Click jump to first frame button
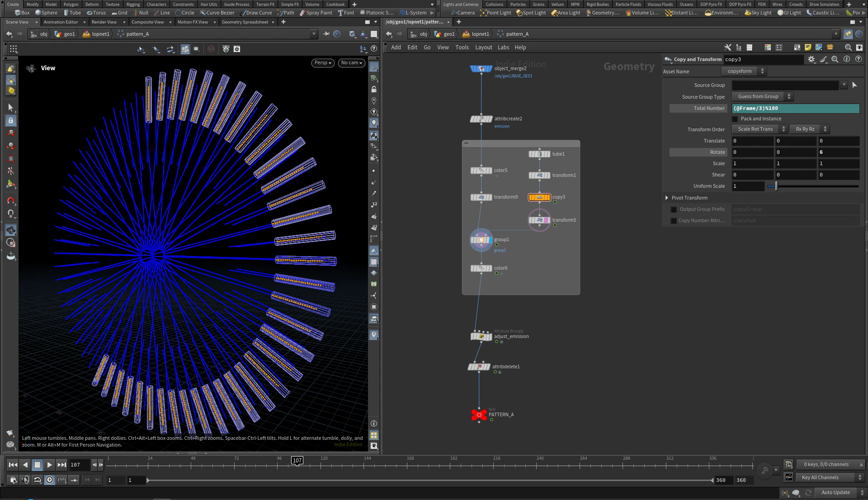The image size is (868, 500). (13, 465)
